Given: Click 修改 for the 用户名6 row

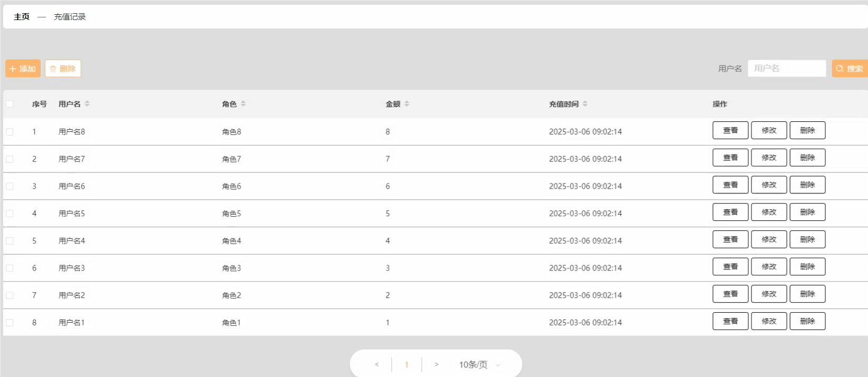Looking at the screenshot, I should pos(769,185).
